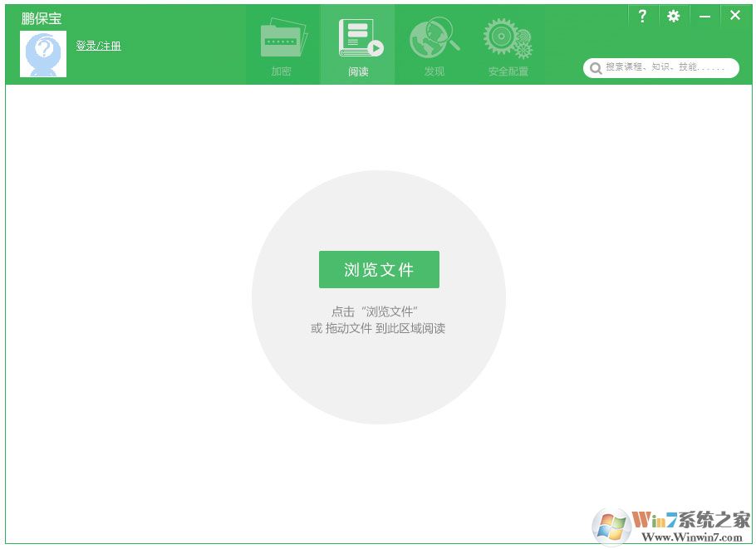The width and height of the screenshot is (756, 549).
Task: Click the search magnifier icon
Action: (x=596, y=68)
